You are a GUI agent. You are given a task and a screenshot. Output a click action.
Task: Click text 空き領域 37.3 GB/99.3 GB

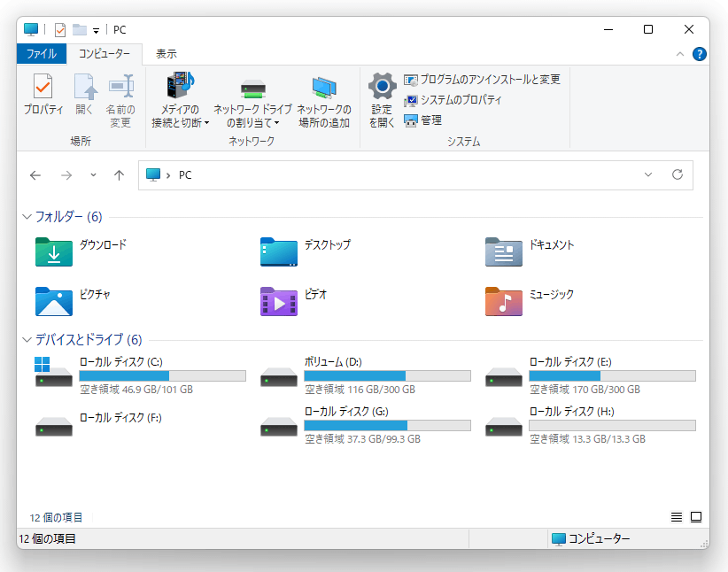pyautogui.click(x=362, y=439)
